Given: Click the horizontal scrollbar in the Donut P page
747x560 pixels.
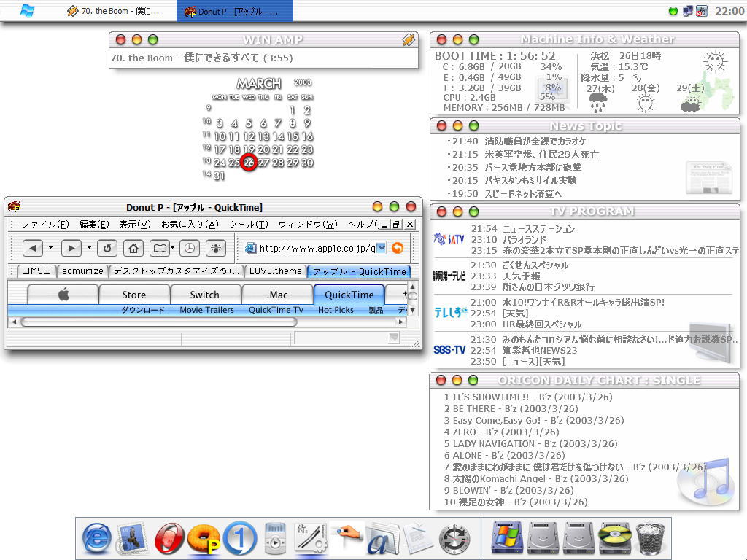Looking at the screenshot, I should coord(158,322).
